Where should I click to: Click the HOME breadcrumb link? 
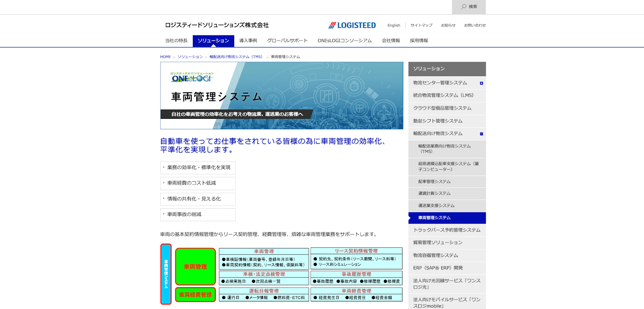165,57
